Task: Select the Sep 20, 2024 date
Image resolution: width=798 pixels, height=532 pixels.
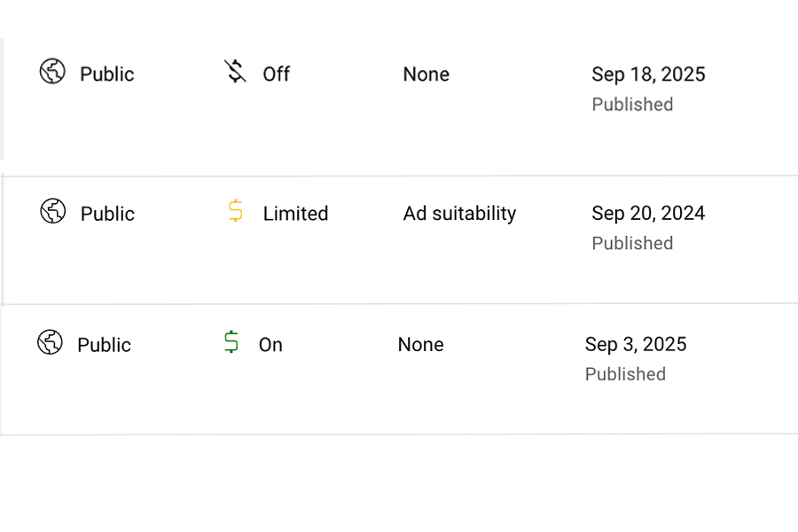Action: [x=648, y=214]
